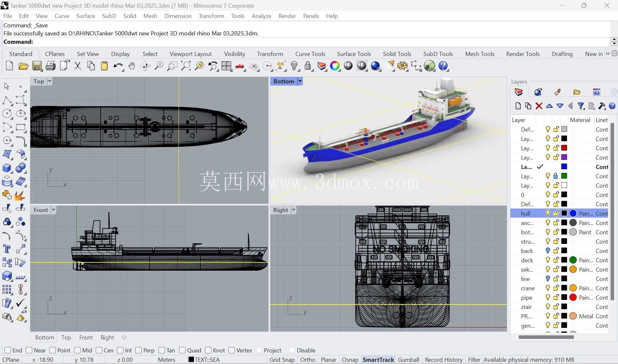Select the Pan hand tool

click(x=131, y=66)
